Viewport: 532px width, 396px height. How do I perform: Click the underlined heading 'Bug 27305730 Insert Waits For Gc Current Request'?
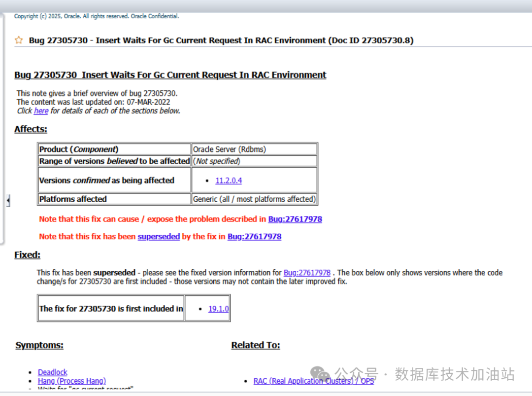170,75
